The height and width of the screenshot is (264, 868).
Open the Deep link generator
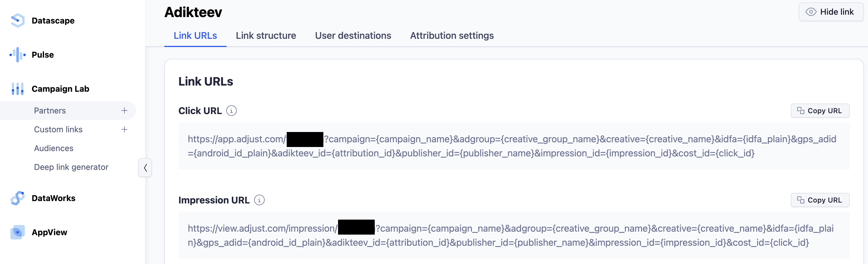(71, 167)
